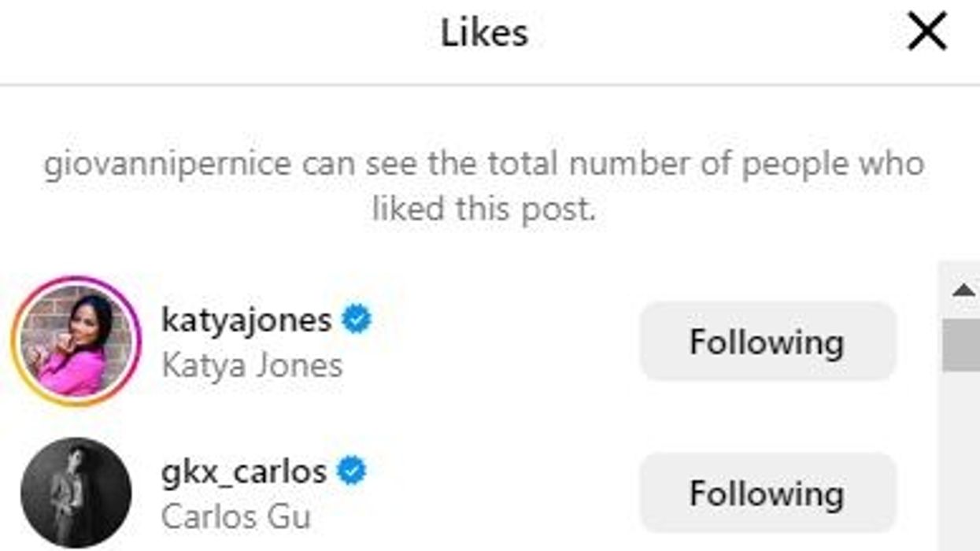Click the verified badge beside gkx_carlos
980x551 pixels.
point(350,470)
